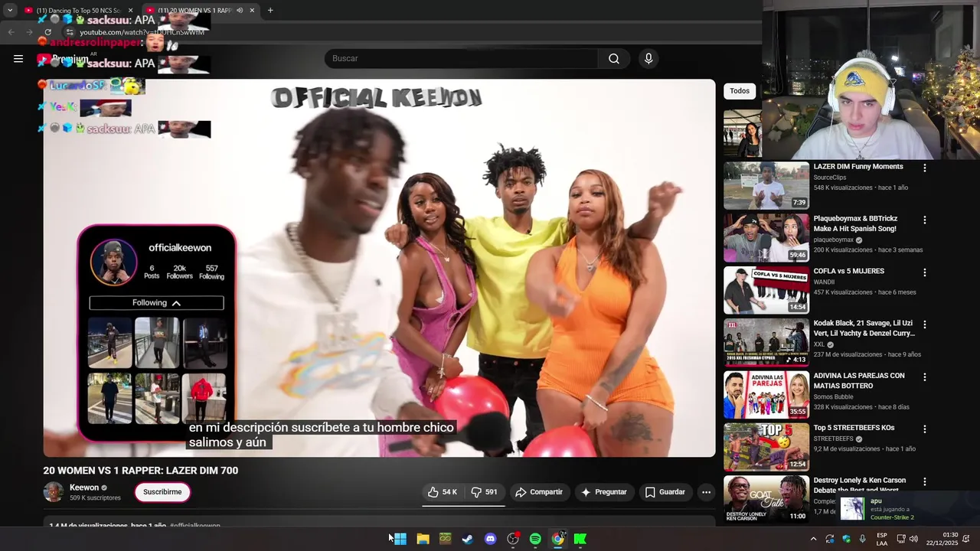
Task: Reload the page with refresh icon
Action: [x=47, y=32]
